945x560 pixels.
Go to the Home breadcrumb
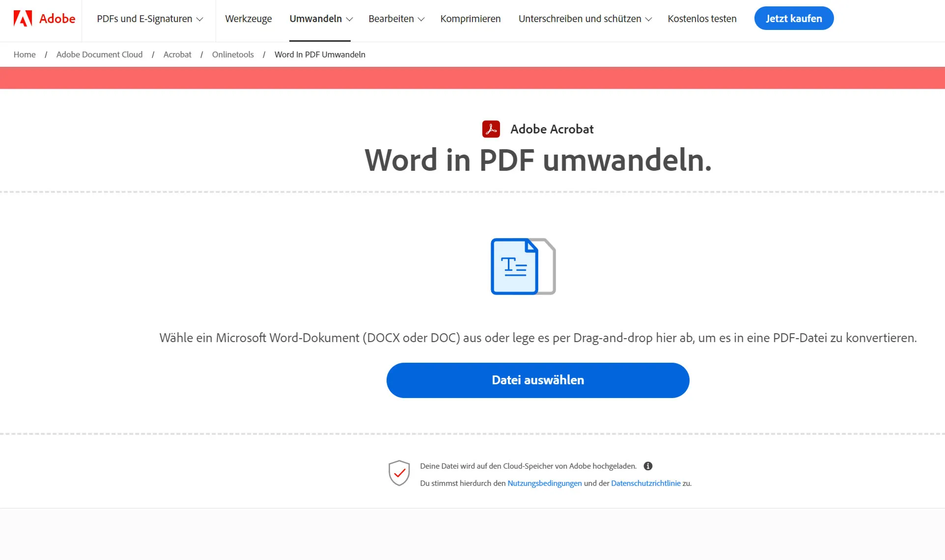pyautogui.click(x=25, y=54)
